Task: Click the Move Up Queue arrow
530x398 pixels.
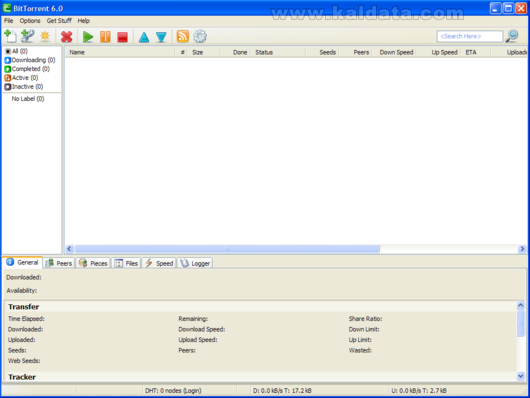Action: click(144, 37)
